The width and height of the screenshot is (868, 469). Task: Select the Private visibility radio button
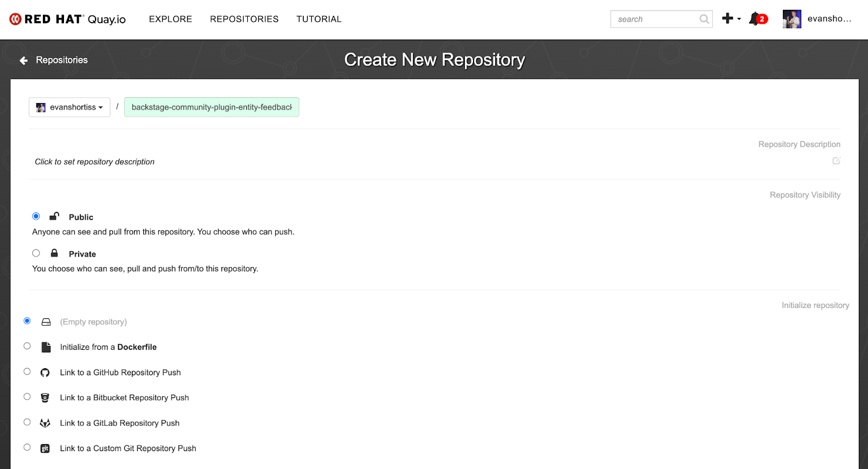(x=36, y=253)
